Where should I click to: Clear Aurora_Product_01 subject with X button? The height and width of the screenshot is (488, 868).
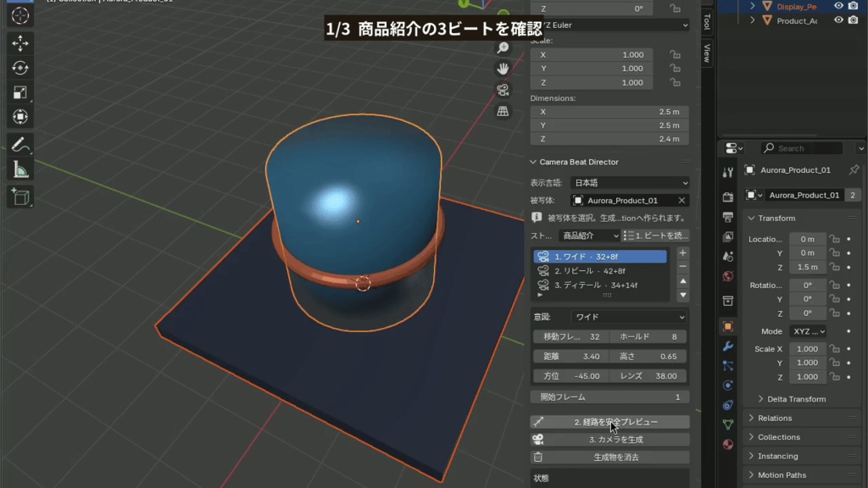tap(682, 200)
